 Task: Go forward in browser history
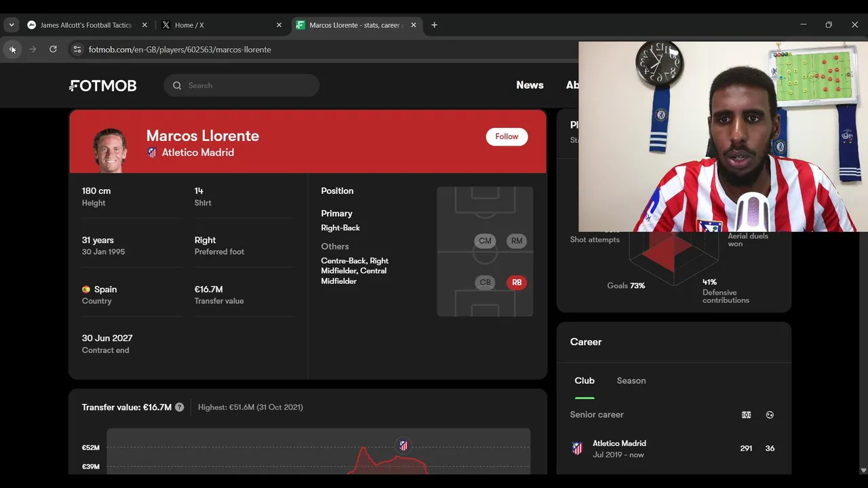(33, 49)
